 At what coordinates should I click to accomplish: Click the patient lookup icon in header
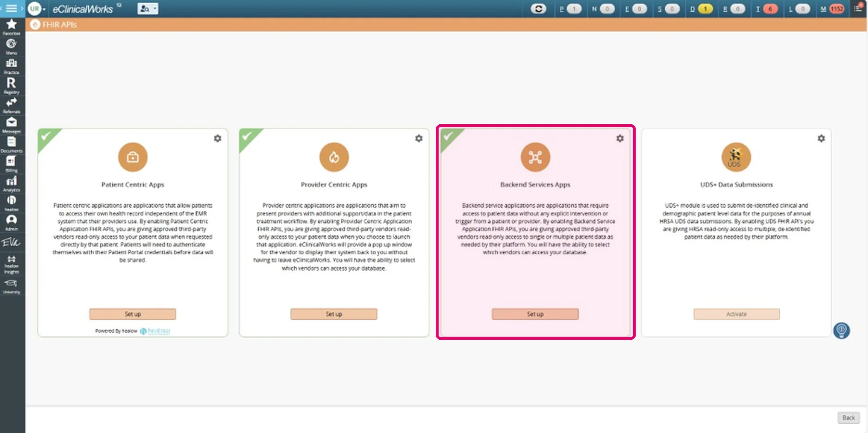[145, 9]
